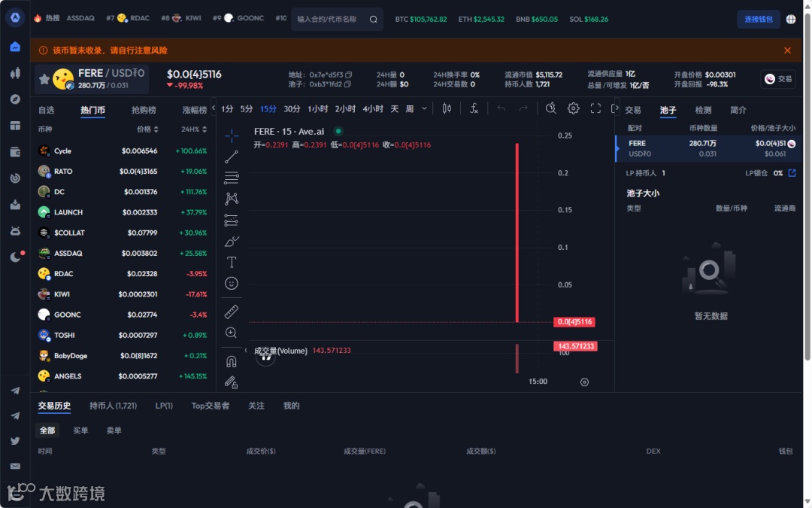The width and height of the screenshot is (812, 508).
Task: Select the 1小时 timeframe
Action: (317, 109)
